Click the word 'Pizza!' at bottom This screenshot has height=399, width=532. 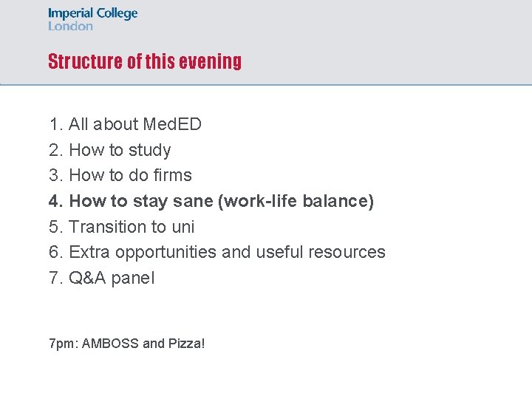click(187, 344)
